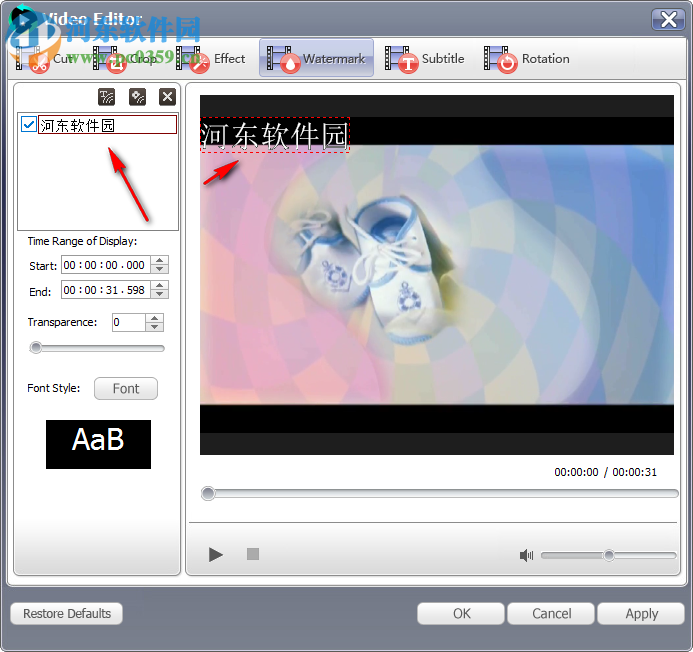Switch to the Crop tab
The height and width of the screenshot is (652, 693).
(x=125, y=59)
